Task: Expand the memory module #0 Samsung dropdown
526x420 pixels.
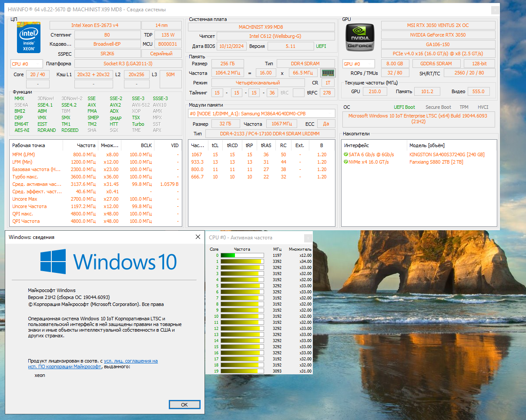Action: [x=262, y=114]
